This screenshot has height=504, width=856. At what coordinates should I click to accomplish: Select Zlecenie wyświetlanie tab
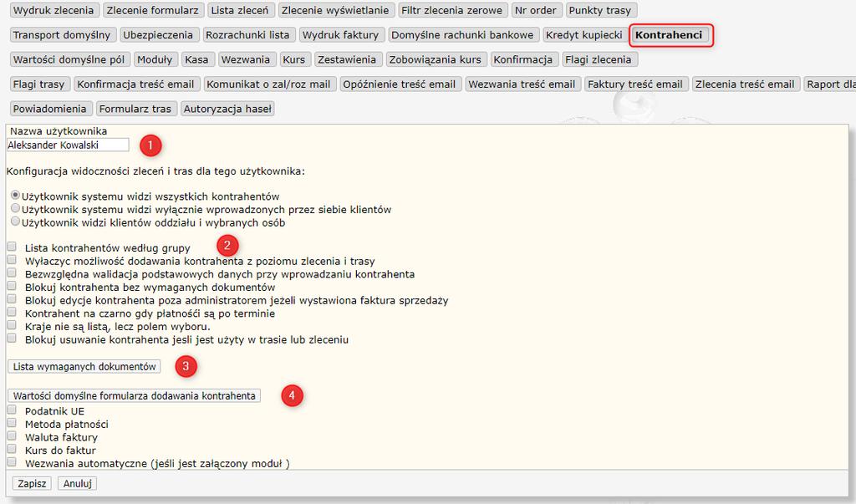[335, 10]
